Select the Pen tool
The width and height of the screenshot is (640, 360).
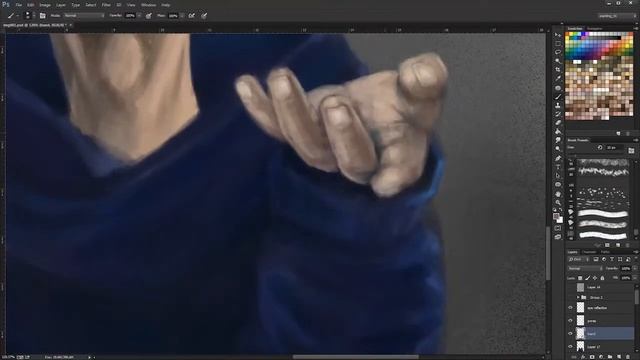click(x=558, y=158)
